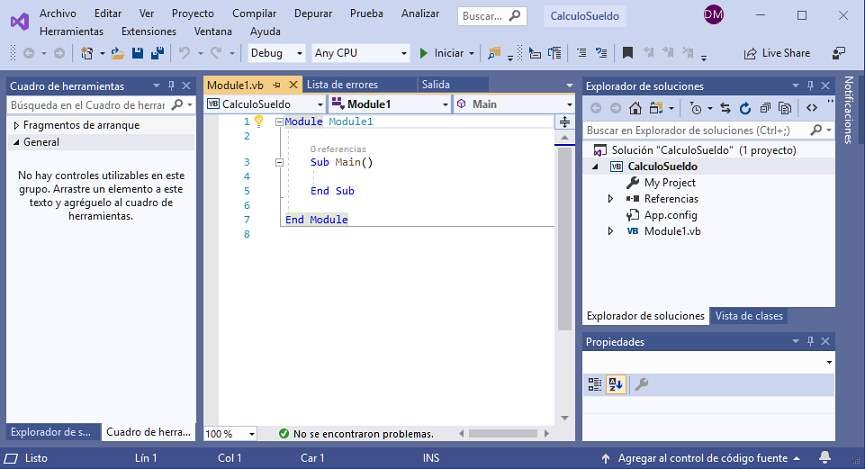Toggle categorized view in Propiedades panel
The image size is (865, 469).
tap(595, 384)
